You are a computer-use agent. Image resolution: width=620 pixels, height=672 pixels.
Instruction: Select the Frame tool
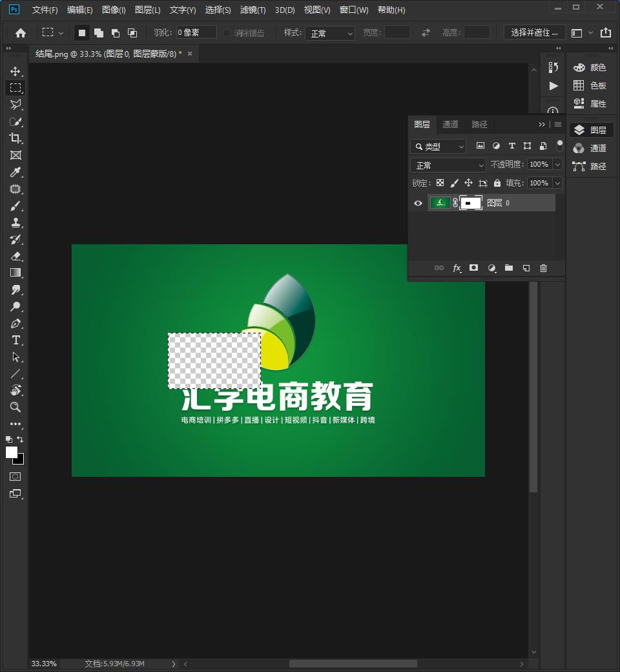[15, 155]
